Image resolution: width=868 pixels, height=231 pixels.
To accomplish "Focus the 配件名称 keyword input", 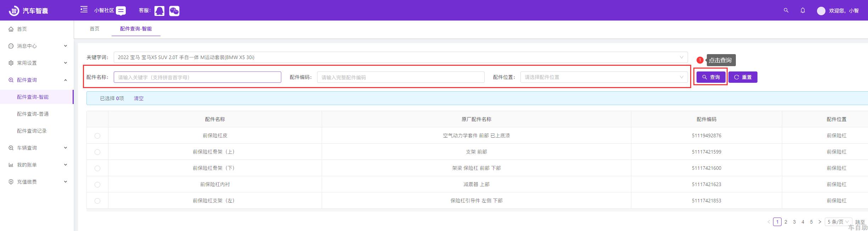I will point(197,77).
